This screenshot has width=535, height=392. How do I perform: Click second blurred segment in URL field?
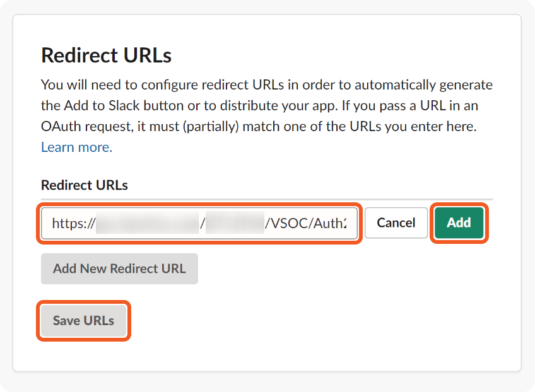235,223
